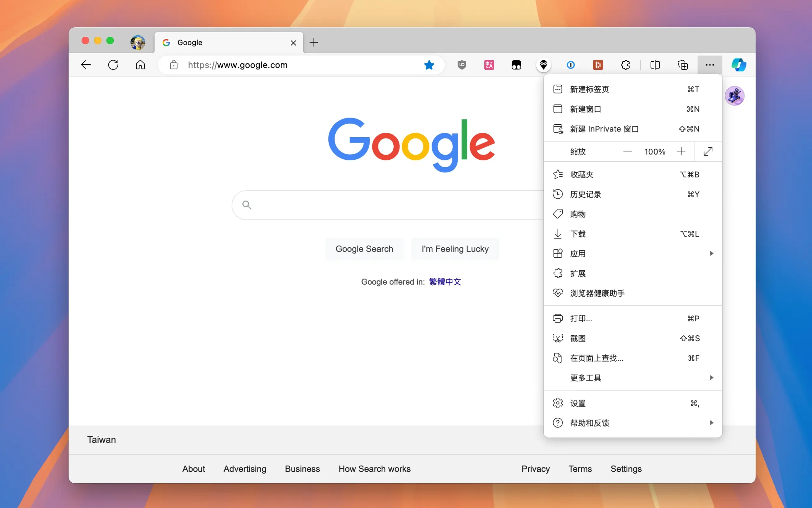Image resolution: width=812 pixels, height=508 pixels.
Task: Click the 100% zoom value
Action: point(655,152)
